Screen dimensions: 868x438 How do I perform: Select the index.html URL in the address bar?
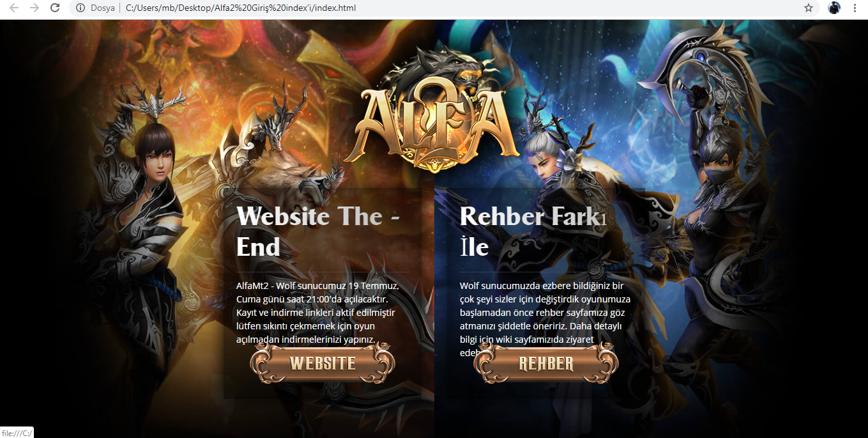[x=241, y=8]
